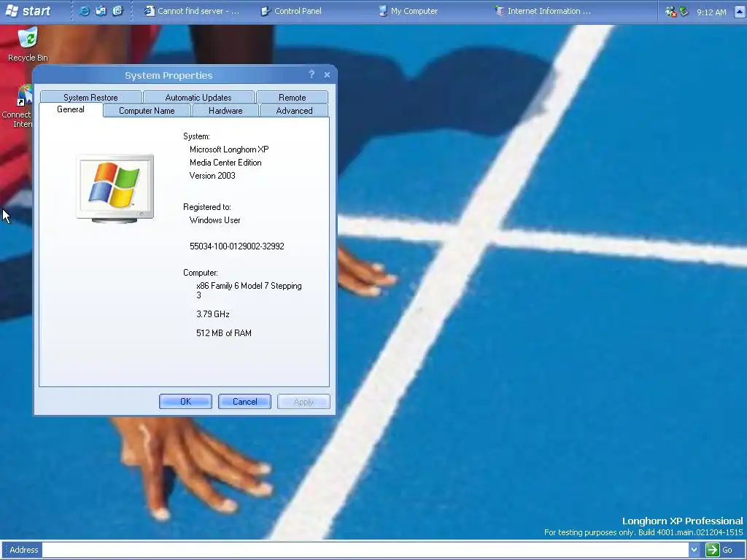Switch to the Automatic Updates tab

[198, 97]
